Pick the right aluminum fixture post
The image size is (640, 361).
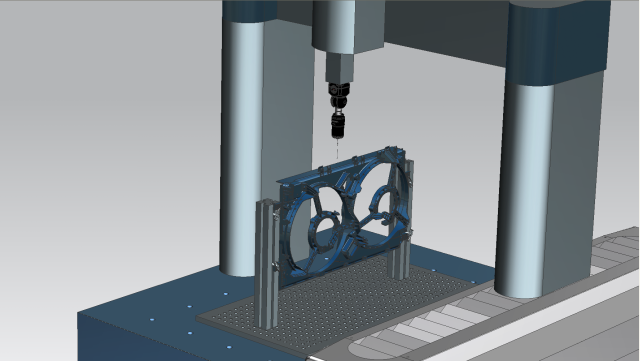[401, 221]
